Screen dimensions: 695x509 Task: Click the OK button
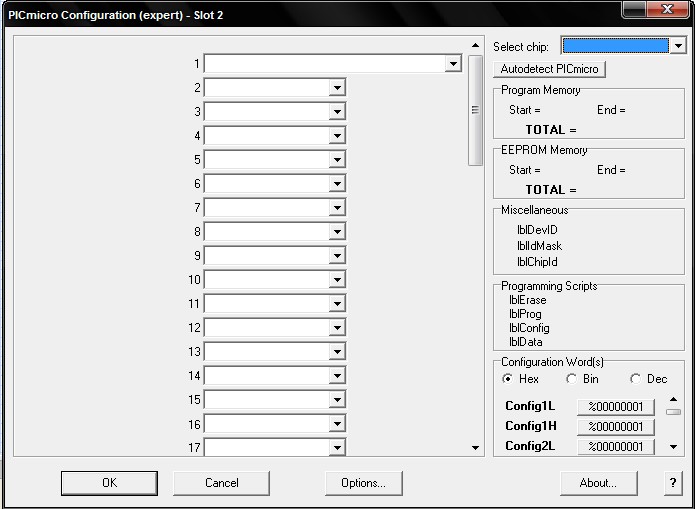point(109,483)
